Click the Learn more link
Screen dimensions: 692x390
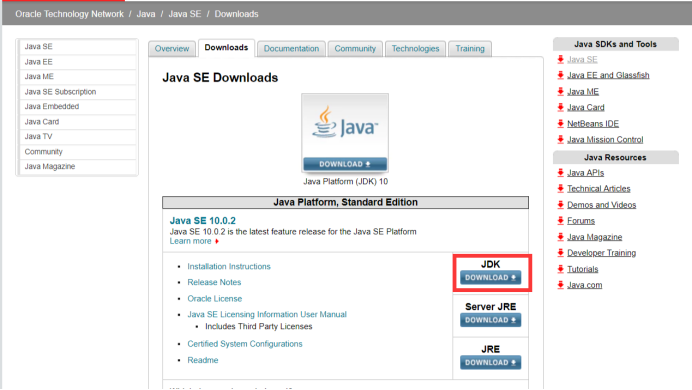pos(190,241)
